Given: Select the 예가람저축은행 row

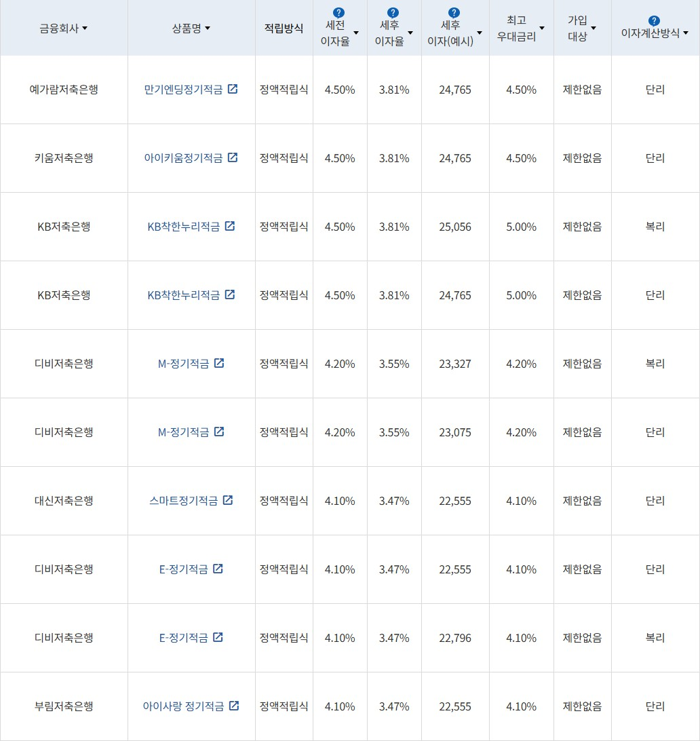Looking at the screenshot, I should pos(64,89).
